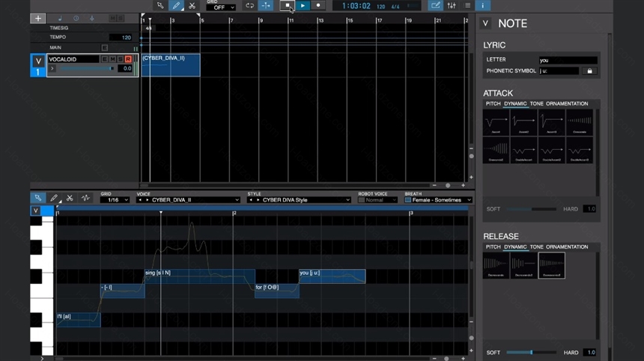Switch to the ATTACK TONE tab
The image size is (644, 361).
pyautogui.click(x=536, y=104)
